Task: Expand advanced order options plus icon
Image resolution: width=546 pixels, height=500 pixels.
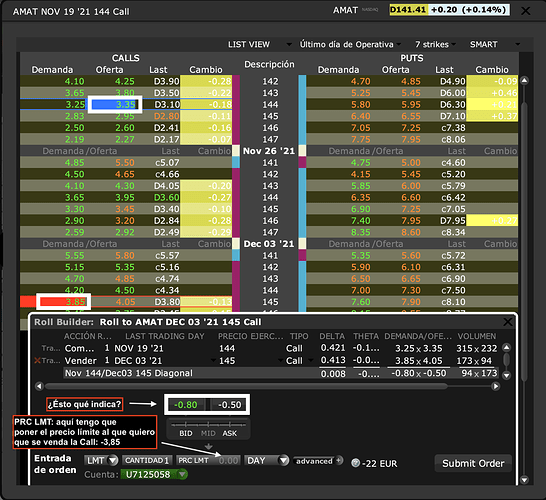Action: [338, 460]
